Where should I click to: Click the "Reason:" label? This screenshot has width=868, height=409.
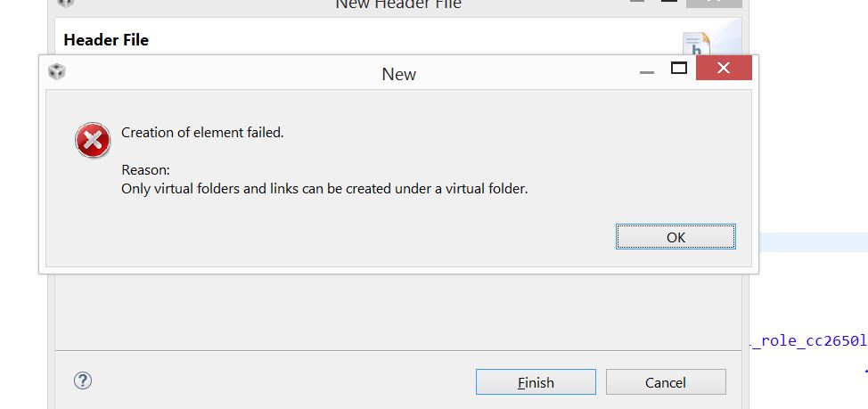tap(145, 170)
